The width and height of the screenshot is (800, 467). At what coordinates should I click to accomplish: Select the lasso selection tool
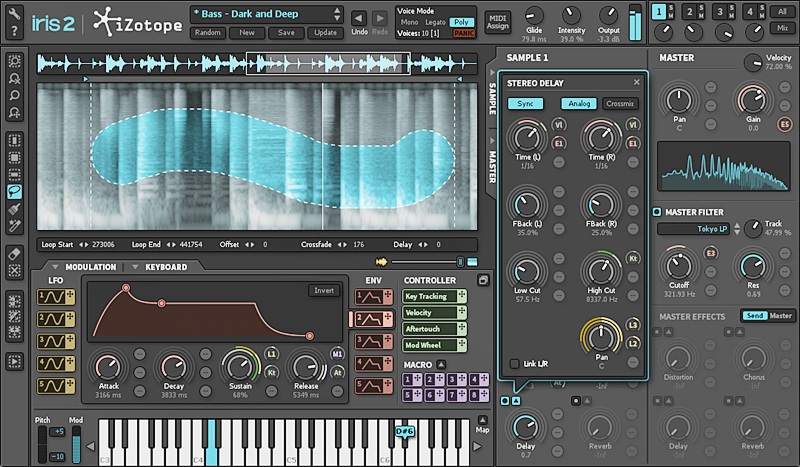coord(14,192)
